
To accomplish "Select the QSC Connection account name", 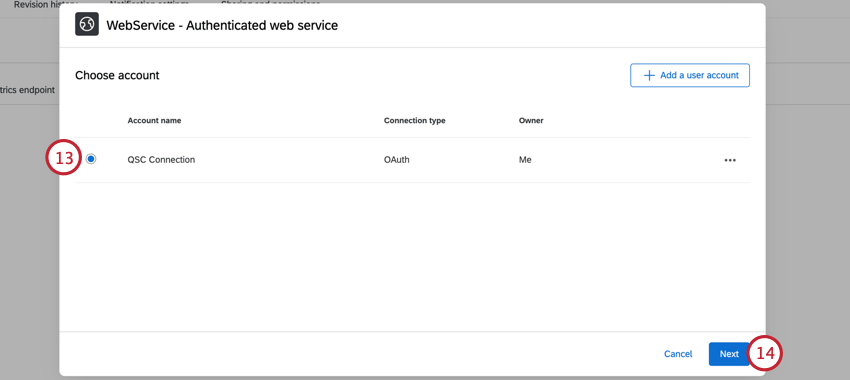I will pyautogui.click(x=161, y=160).
